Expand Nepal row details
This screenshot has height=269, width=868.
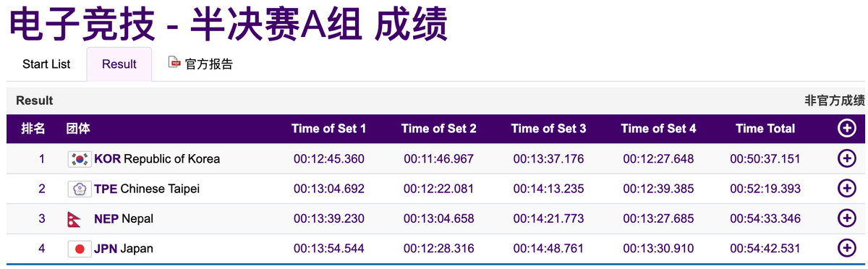[x=846, y=218]
